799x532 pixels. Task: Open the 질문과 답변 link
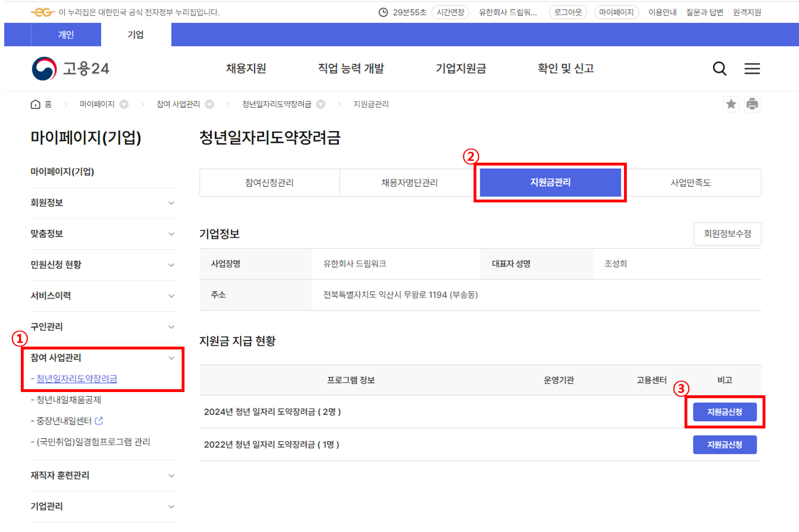[705, 12]
